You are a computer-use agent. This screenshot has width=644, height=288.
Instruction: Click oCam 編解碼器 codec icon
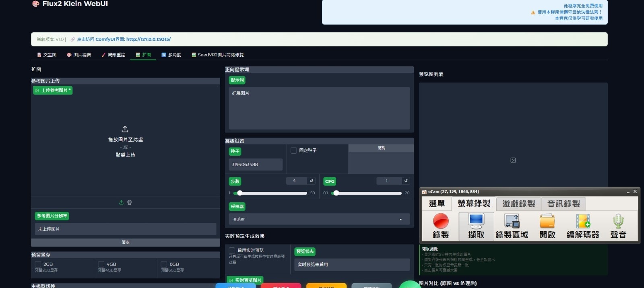[x=583, y=221]
